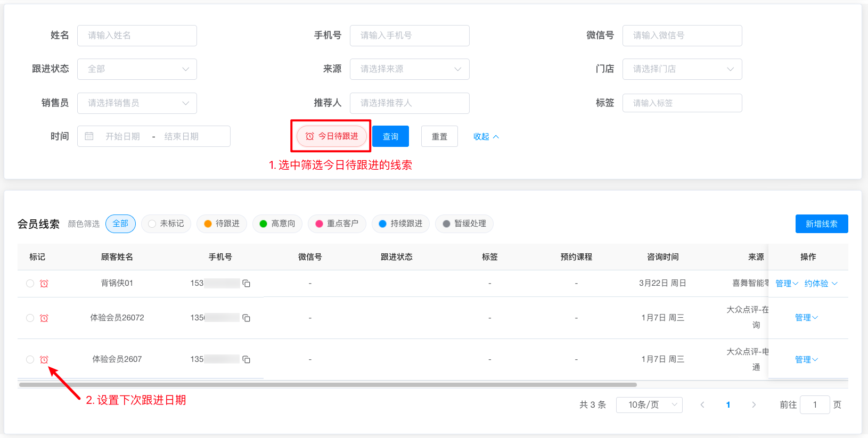This screenshot has height=438, width=868.
Task: Select the mark circle for 背锅侠01
Action: tap(30, 284)
